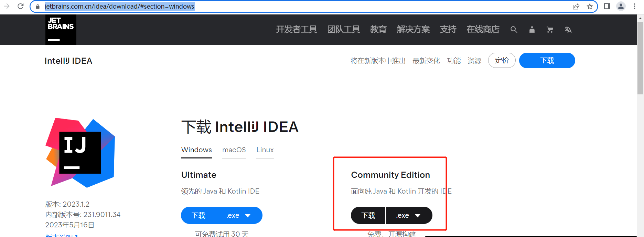Go forward with the browser arrow
Image resolution: width=644 pixels, height=237 pixels.
(6, 6)
